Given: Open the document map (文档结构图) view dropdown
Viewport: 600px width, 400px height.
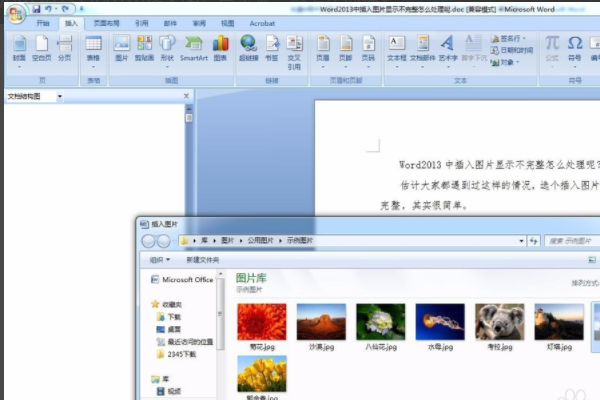Looking at the screenshot, I should click(59, 96).
